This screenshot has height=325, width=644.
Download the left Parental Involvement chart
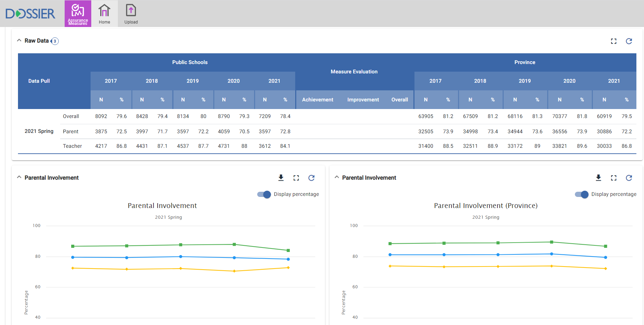pyautogui.click(x=281, y=178)
